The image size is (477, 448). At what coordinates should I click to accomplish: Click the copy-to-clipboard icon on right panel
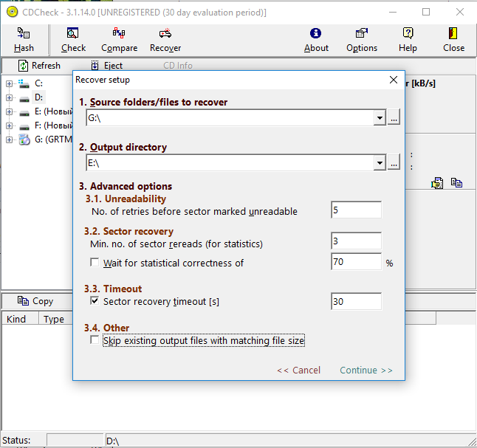(x=456, y=183)
